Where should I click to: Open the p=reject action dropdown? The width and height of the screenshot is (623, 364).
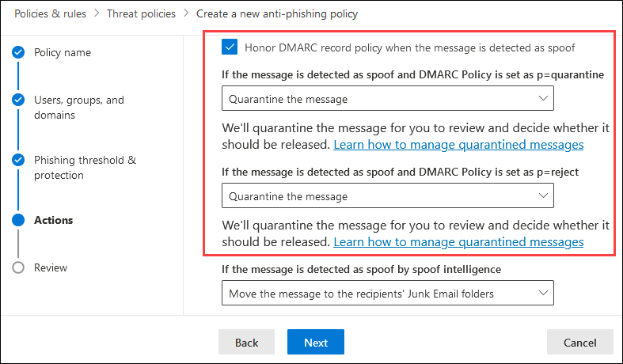(387, 195)
